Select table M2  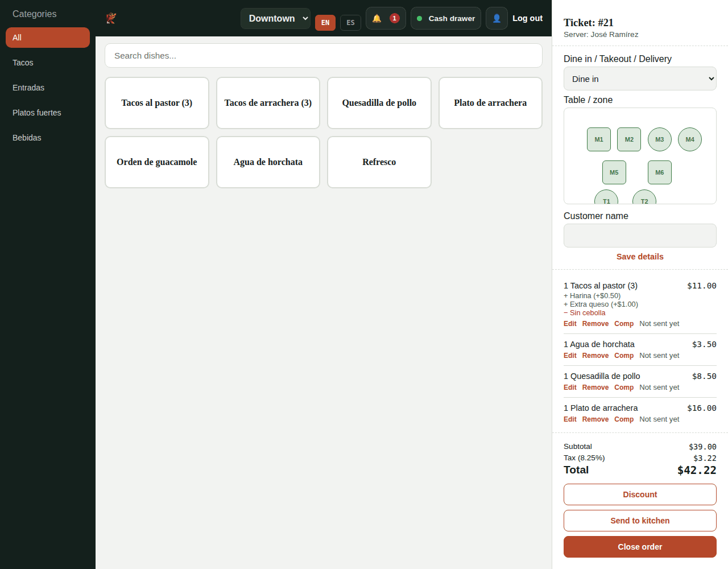[x=629, y=139]
